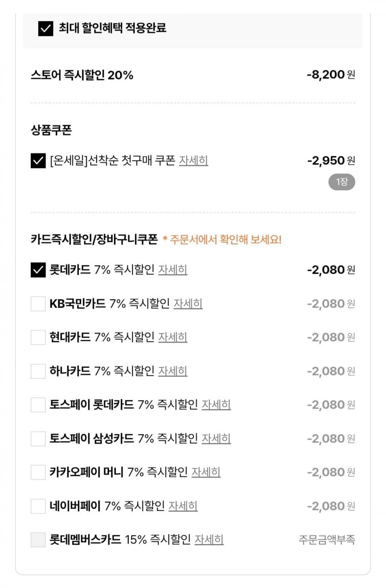The height and width of the screenshot is (588, 386).
Task: Open 자세히 details for 롯데멤버스카드
Action: (209, 540)
